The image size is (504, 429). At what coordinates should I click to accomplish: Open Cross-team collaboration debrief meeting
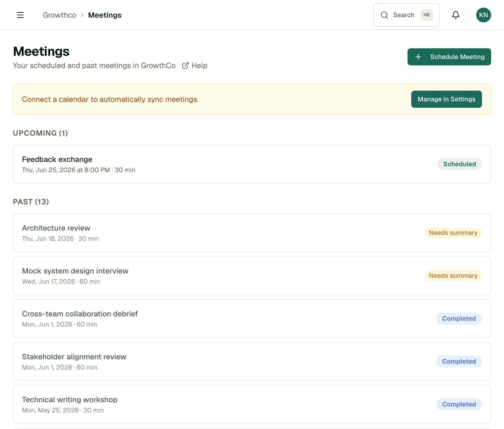point(252,318)
